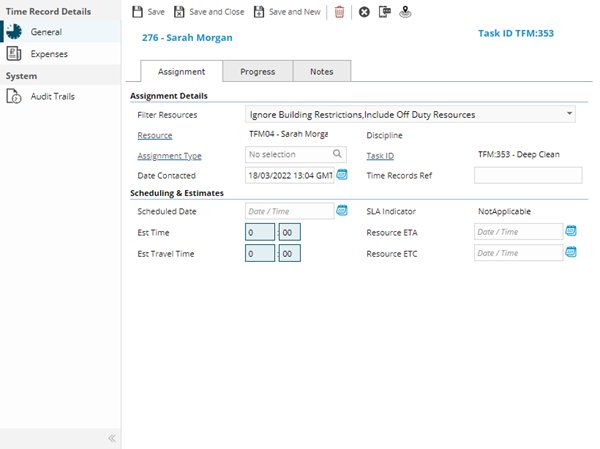Click the Save toolbar button

click(148, 12)
